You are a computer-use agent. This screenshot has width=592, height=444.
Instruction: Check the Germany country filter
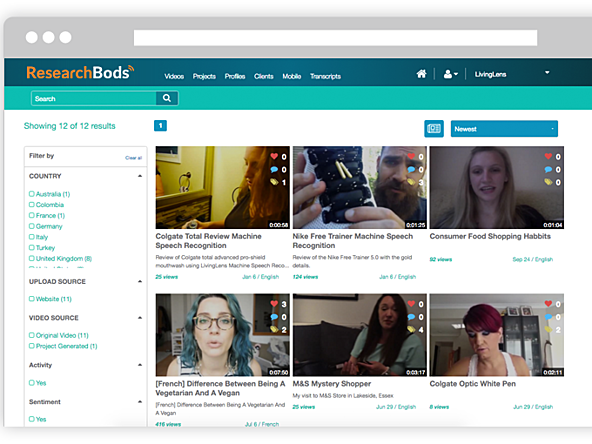(x=32, y=226)
